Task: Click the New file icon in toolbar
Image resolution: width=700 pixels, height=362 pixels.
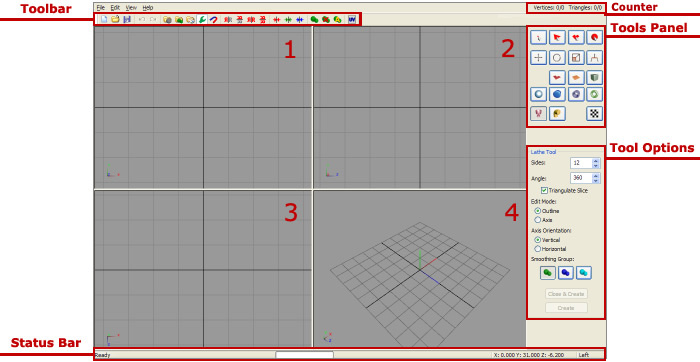Action: pyautogui.click(x=104, y=20)
